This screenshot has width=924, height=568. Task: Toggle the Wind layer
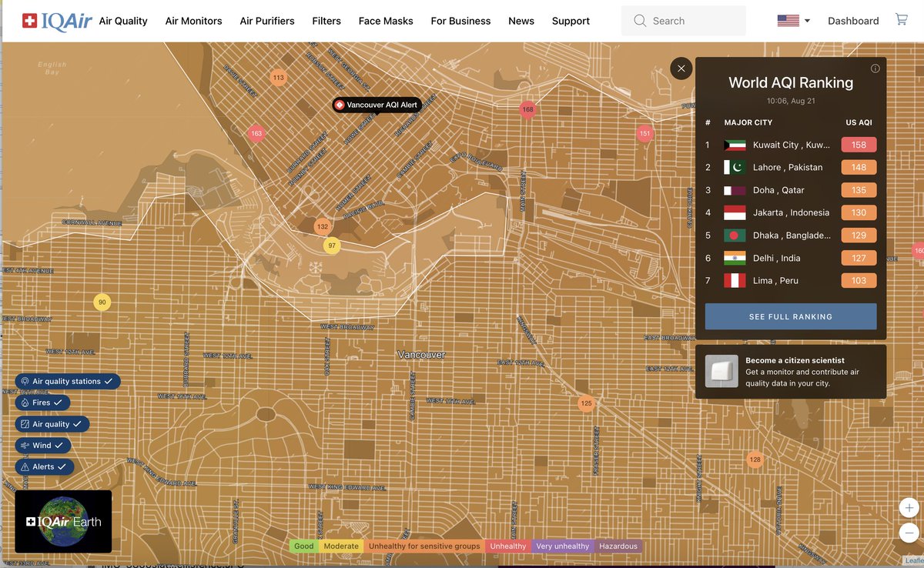point(43,445)
